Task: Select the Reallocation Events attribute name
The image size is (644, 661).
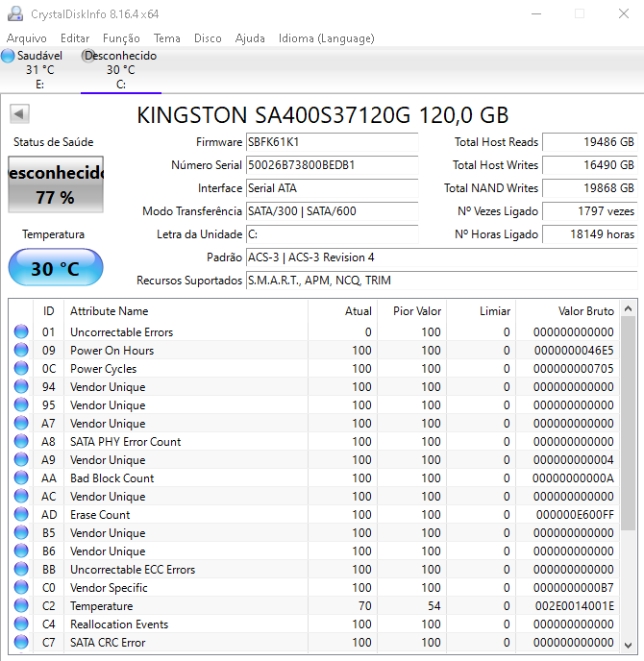Action: pos(119,624)
